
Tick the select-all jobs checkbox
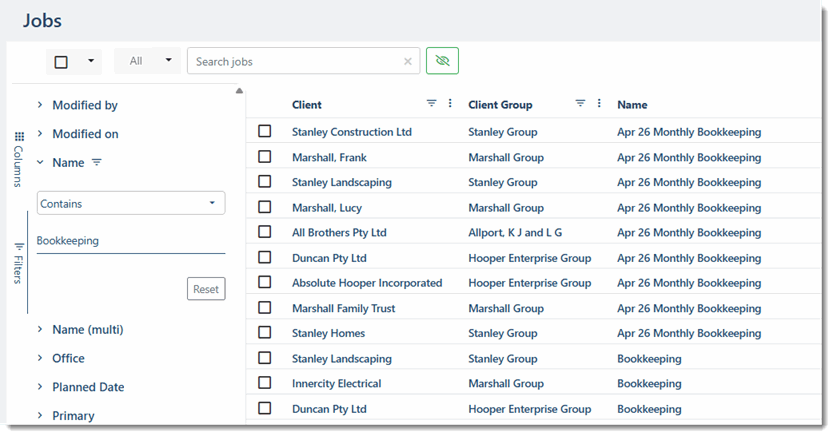coord(61,62)
